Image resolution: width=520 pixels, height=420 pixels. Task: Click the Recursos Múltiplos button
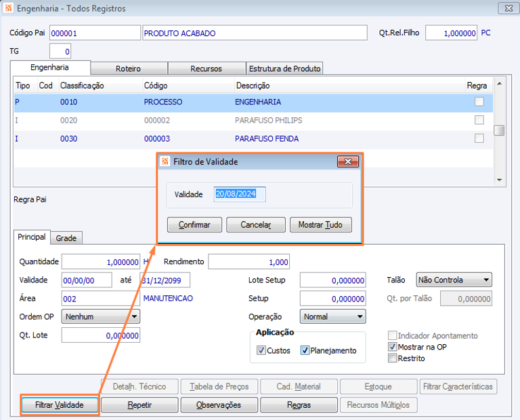tap(378, 404)
